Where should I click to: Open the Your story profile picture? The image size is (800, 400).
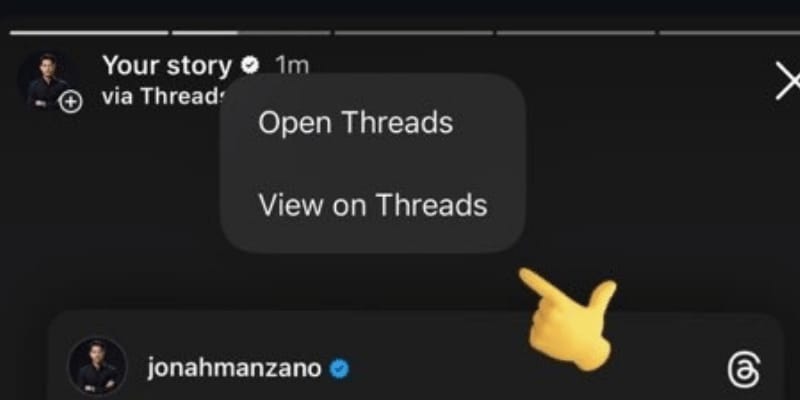(x=47, y=80)
